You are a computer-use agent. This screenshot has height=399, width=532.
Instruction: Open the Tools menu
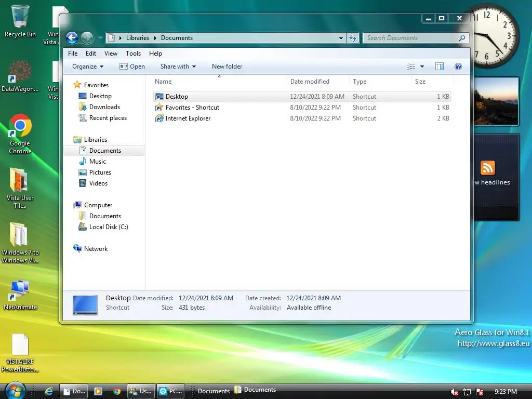click(x=133, y=54)
